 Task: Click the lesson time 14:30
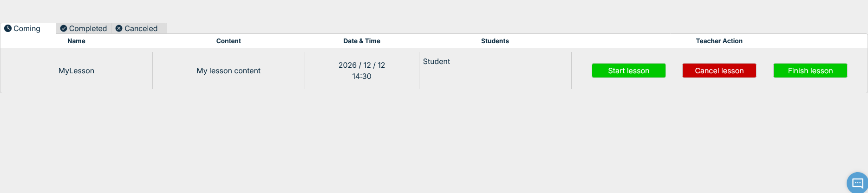pos(362,76)
